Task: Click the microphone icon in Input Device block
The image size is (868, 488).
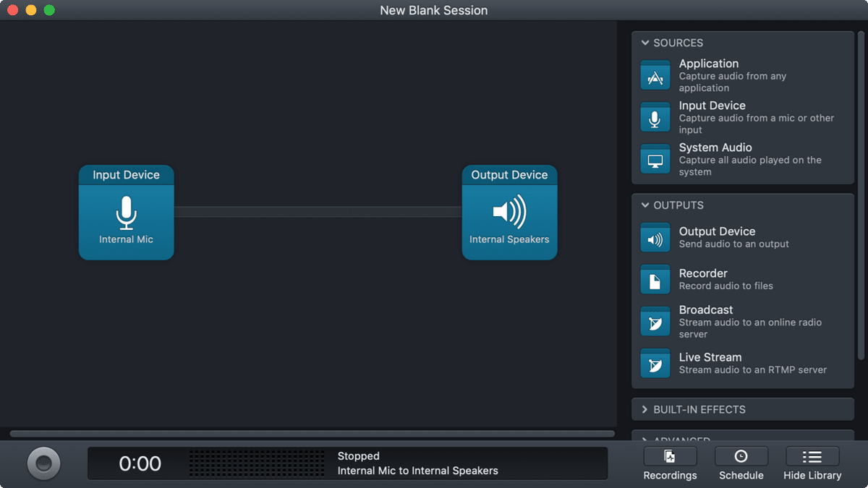Action: pos(127,213)
